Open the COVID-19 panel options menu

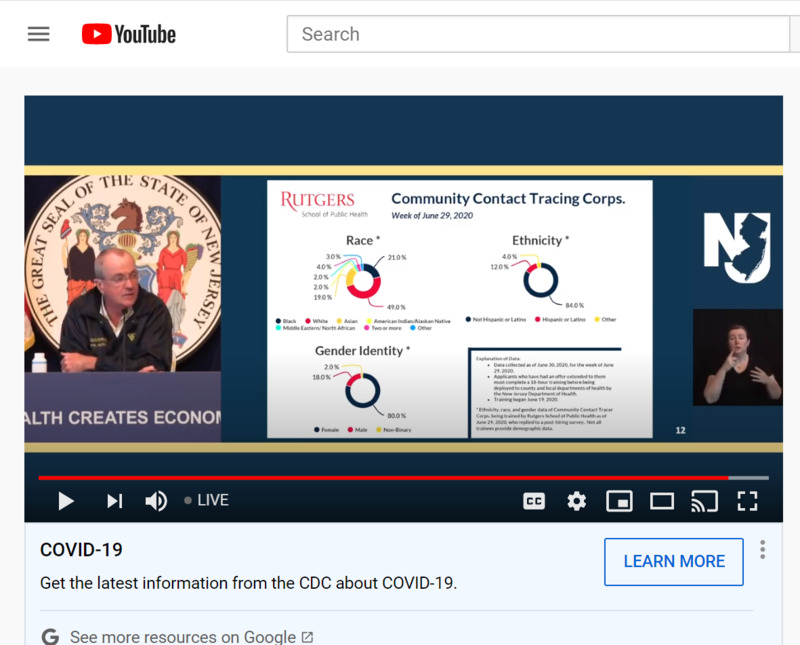point(762,549)
